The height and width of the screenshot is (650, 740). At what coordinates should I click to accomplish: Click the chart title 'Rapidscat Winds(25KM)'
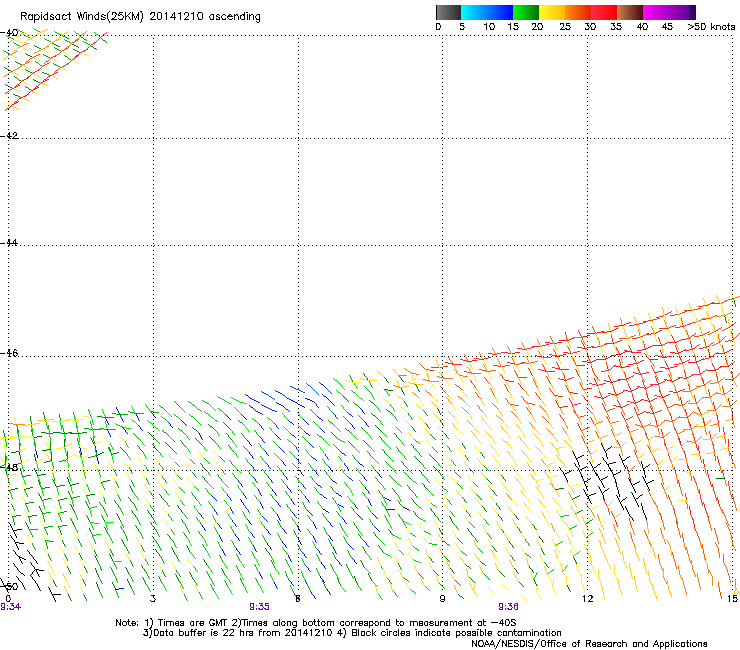82,17
